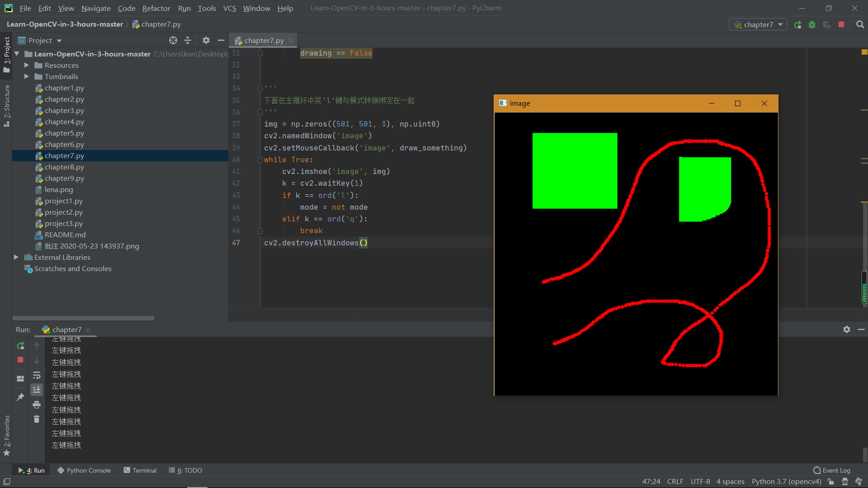
Task: Click the Python 3.7 (opencv4) interpreter selector
Action: [786, 482]
